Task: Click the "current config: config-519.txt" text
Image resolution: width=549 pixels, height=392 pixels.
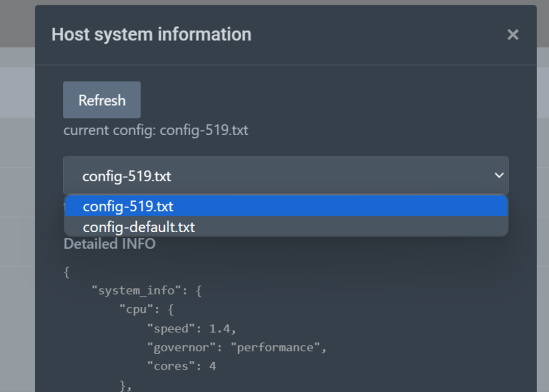Action: click(156, 130)
